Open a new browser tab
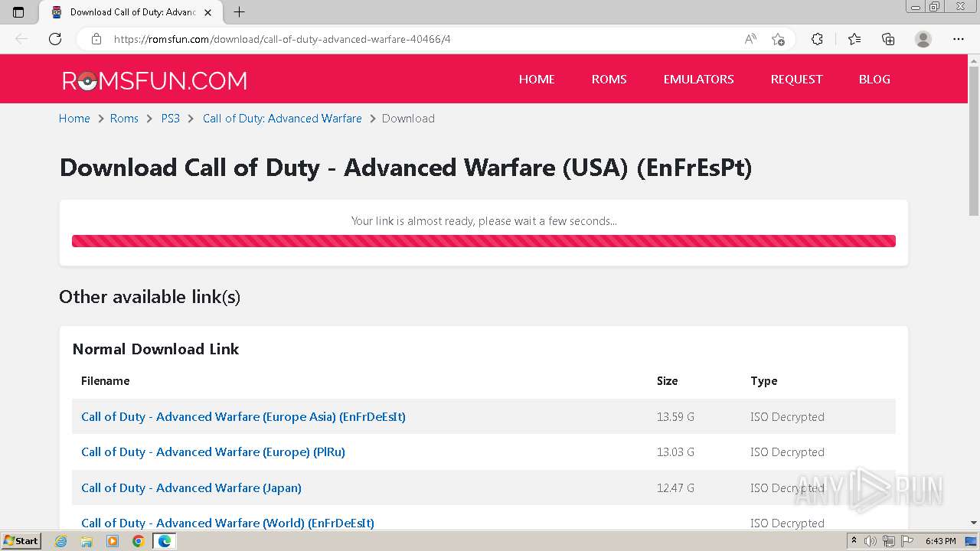Screen dimensions: 980x551 [x=239, y=12]
